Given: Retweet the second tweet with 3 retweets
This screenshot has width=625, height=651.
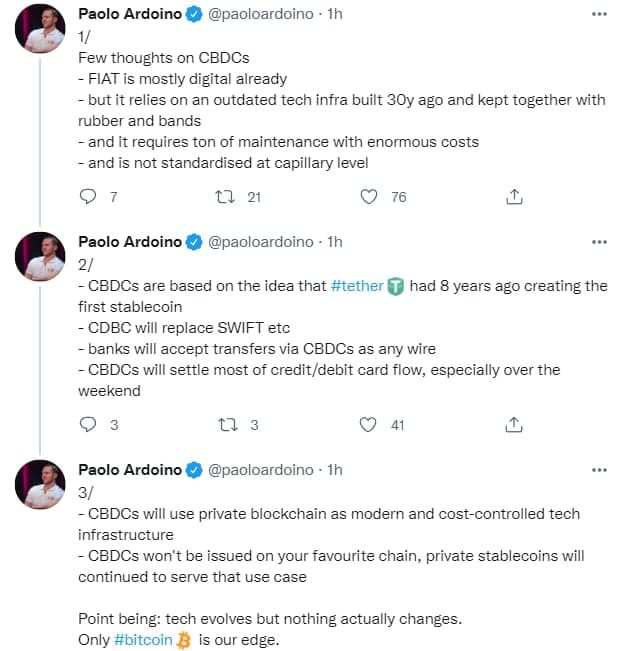Looking at the screenshot, I should [x=228, y=424].
